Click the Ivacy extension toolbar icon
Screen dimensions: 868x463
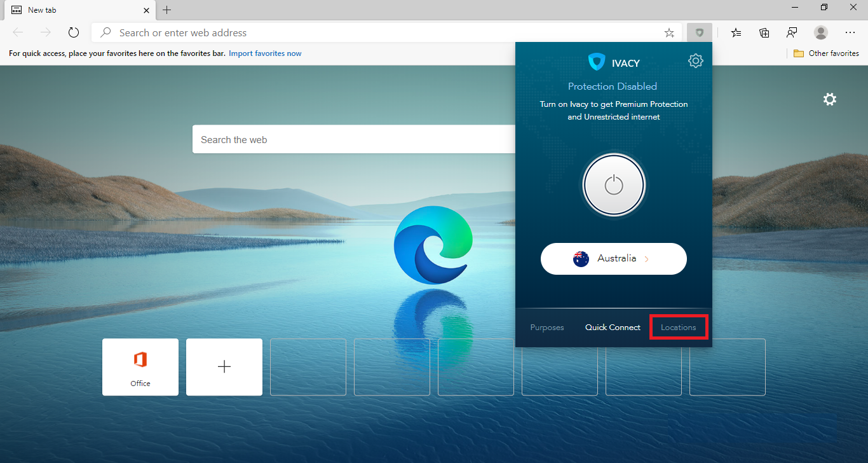pos(700,32)
